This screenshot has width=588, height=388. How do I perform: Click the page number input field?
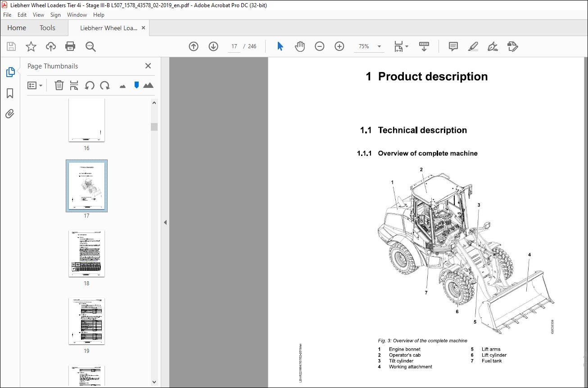234,46
